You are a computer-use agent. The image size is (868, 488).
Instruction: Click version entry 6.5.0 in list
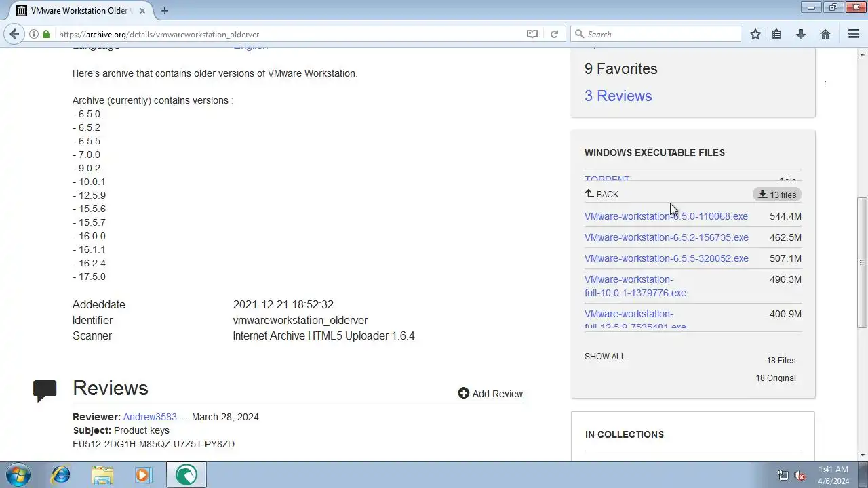(86, 114)
